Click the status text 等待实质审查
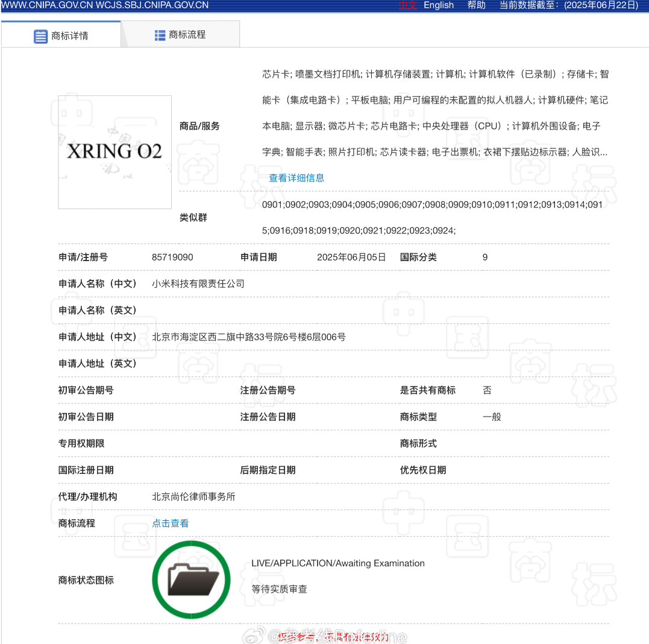649x644 pixels. point(280,589)
